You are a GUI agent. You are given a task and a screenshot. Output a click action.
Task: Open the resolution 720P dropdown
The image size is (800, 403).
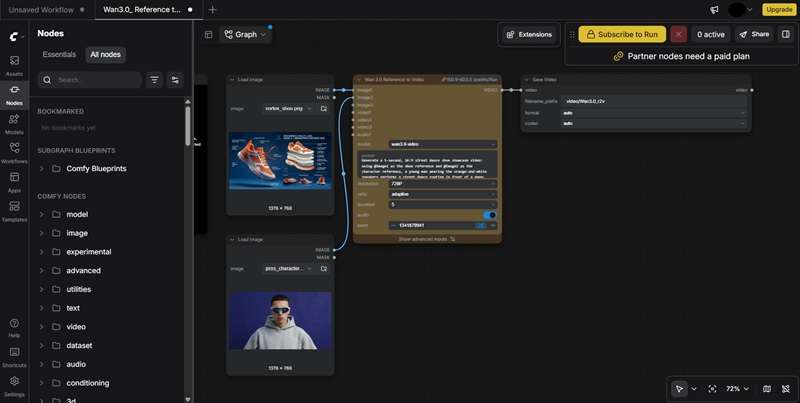pos(442,184)
